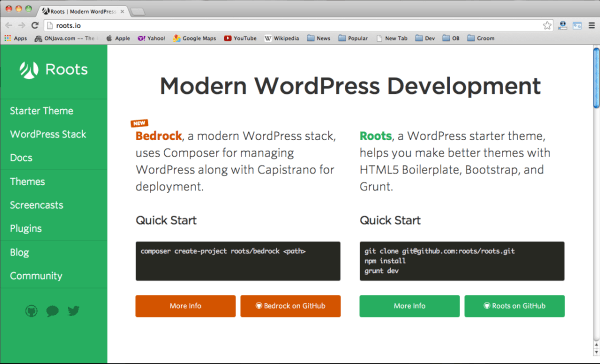Expand the Popular bookmarks folder
600x364 pixels.
[353, 38]
